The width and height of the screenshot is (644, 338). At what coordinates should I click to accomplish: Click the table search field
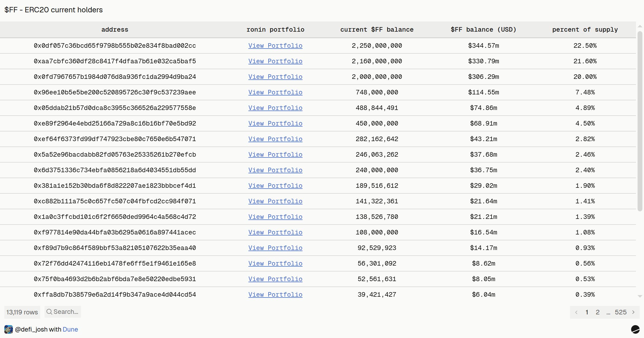point(63,312)
